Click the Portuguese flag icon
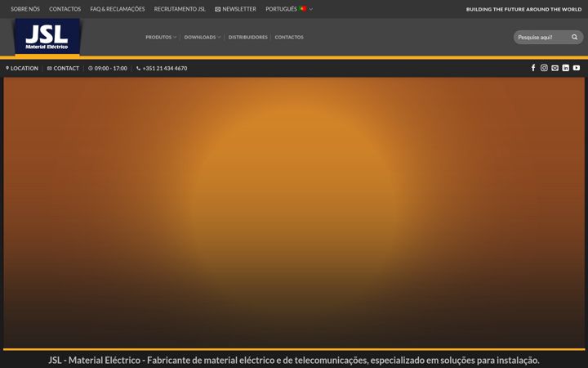This screenshot has width=588, height=368. (x=303, y=9)
